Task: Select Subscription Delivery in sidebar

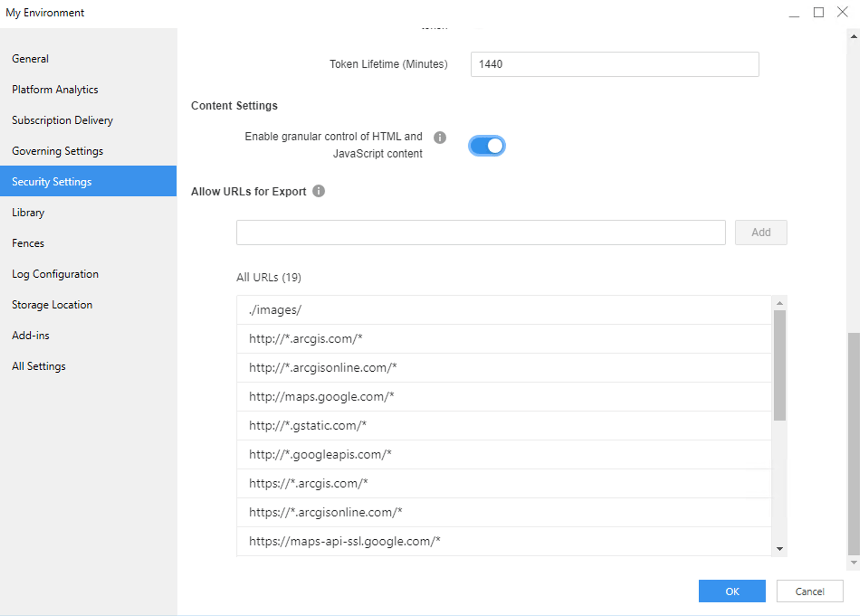Action: point(62,120)
